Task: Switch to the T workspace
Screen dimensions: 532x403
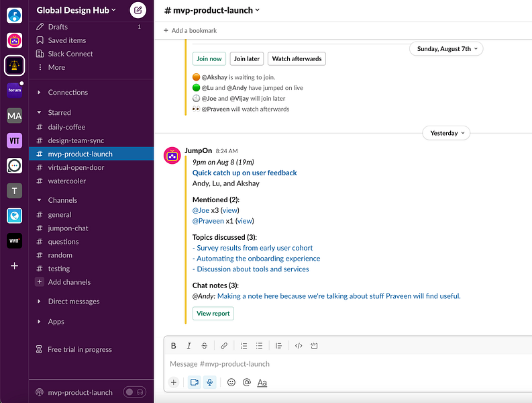Action: (x=15, y=191)
